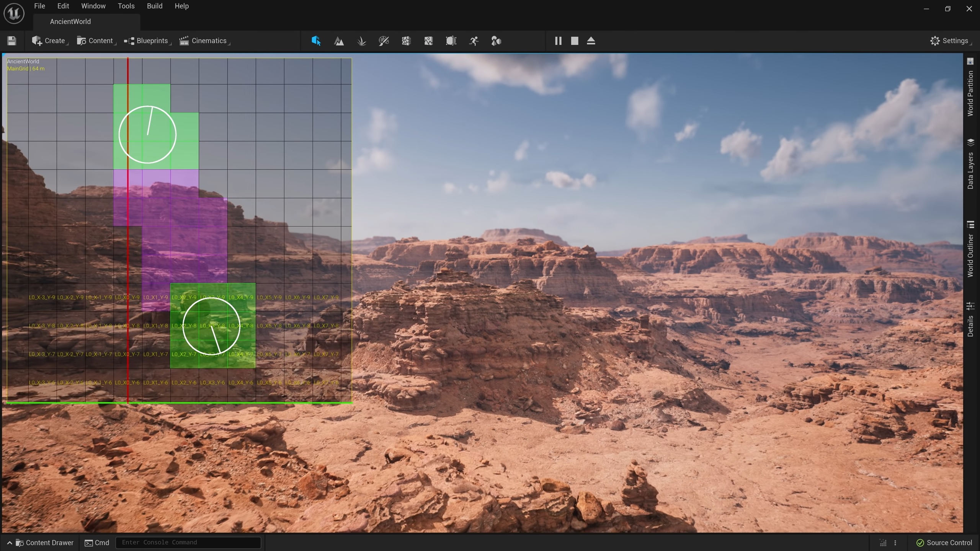The width and height of the screenshot is (980, 551).
Task: Click the Animation running figure icon
Action: point(474,41)
